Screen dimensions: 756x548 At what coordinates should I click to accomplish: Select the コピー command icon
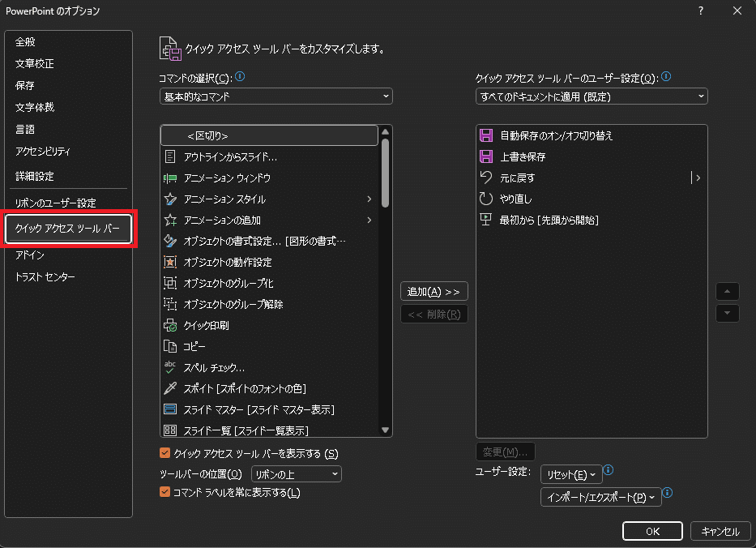(x=169, y=346)
